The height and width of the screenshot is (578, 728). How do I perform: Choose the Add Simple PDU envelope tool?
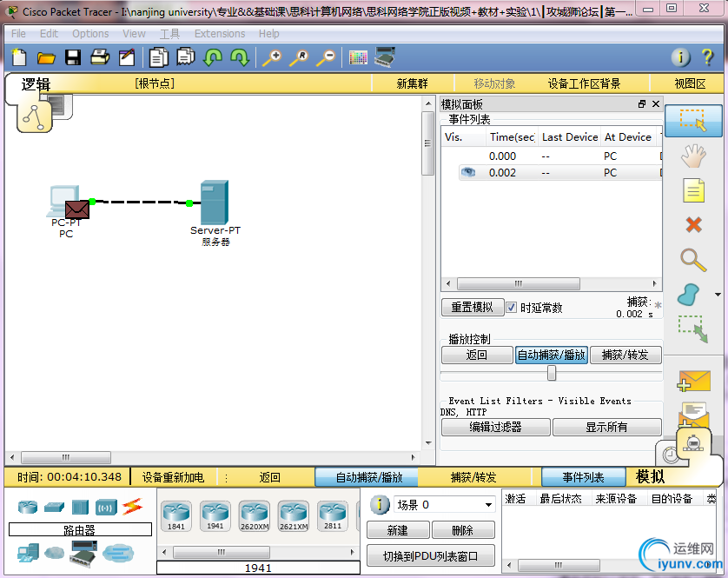pos(693,381)
